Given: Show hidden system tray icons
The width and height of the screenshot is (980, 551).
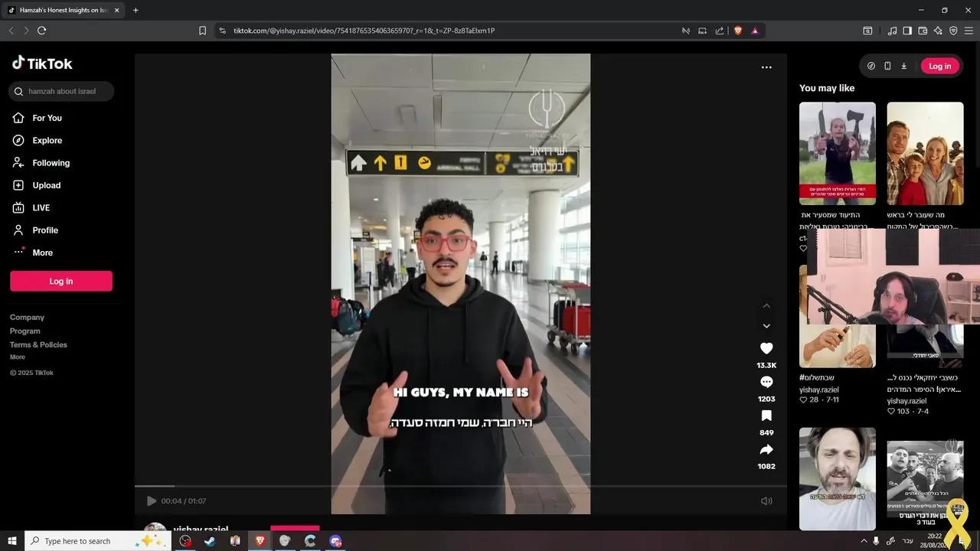Looking at the screenshot, I should (864, 541).
